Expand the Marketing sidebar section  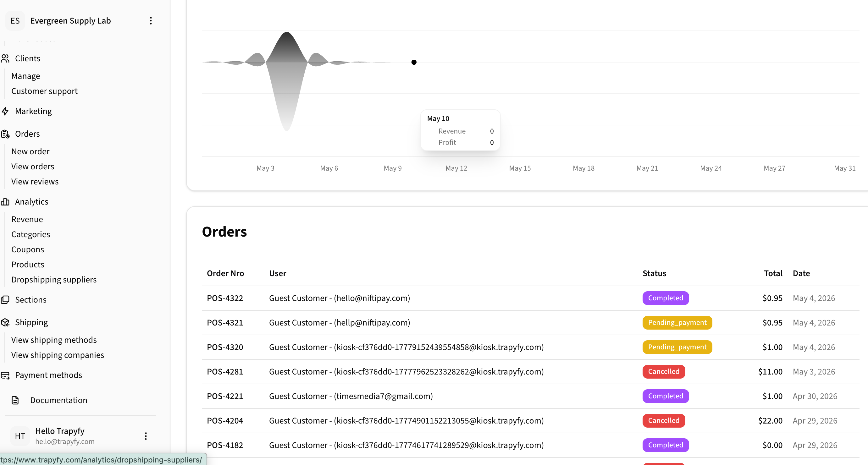pyautogui.click(x=33, y=111)
